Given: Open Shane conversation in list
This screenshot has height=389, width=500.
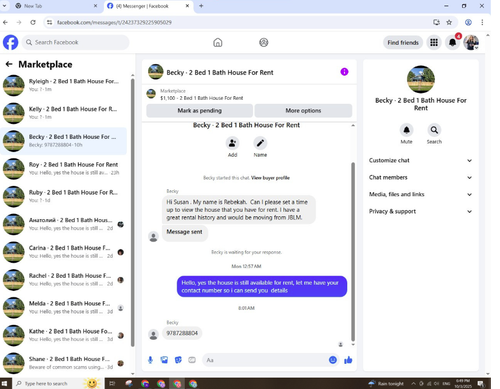Looking at the screenshot, I should point(64,363).
